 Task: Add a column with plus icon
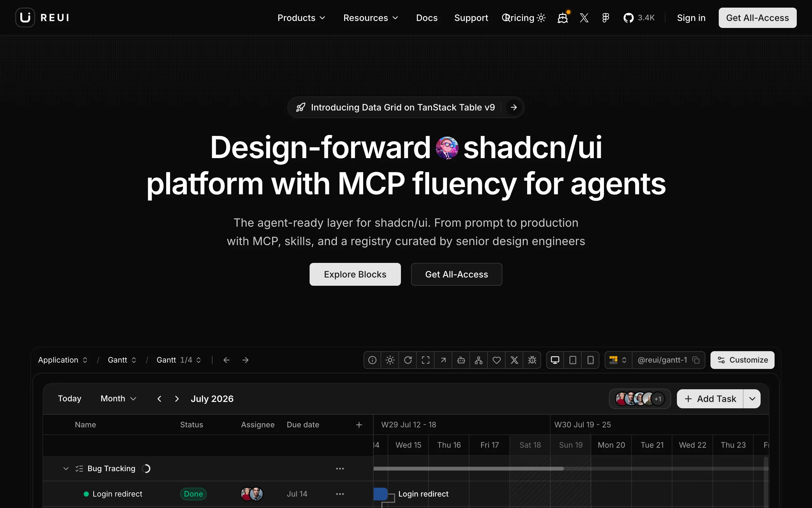pyautogui.click(x=359, y=425)
